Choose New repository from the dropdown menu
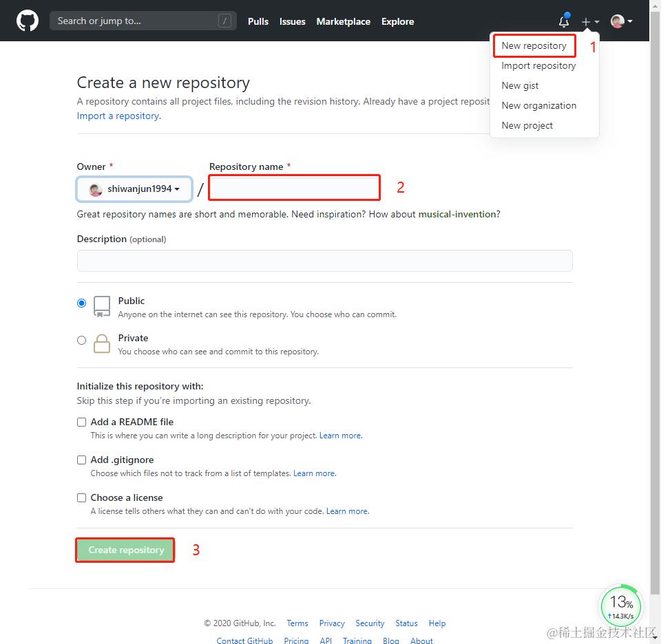The width and height of the screenshot is (661, 644). pos(534,45)
